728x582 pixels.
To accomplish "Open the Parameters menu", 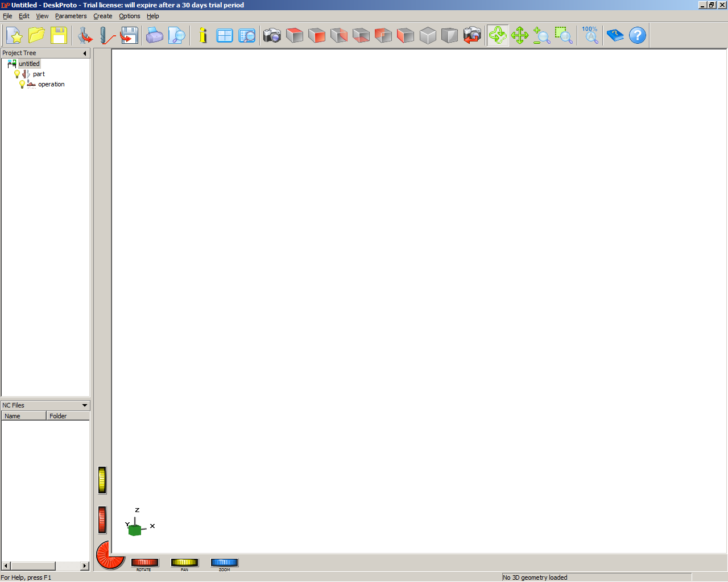I will (x=71, y=16).
